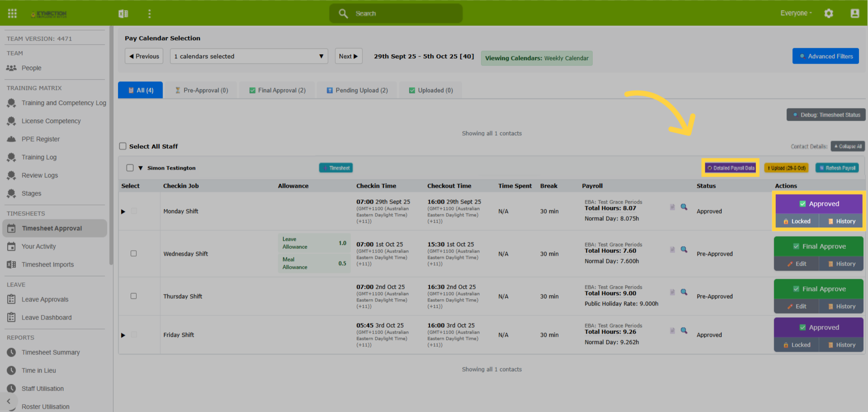Open the Everyone dropdown in header

pyautogui.click(x=796, y=13)
